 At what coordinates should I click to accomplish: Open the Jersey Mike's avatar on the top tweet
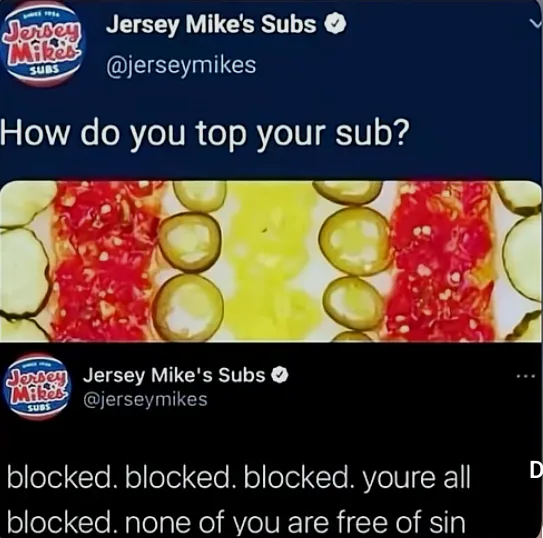click(x=43, y=44)
